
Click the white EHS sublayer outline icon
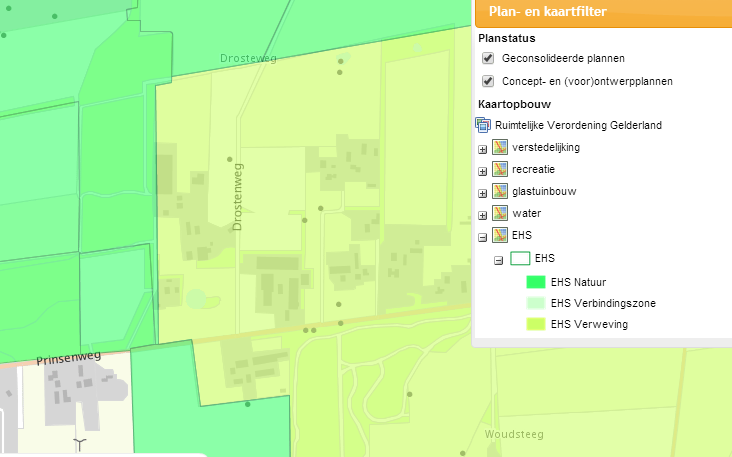(520, 258)
